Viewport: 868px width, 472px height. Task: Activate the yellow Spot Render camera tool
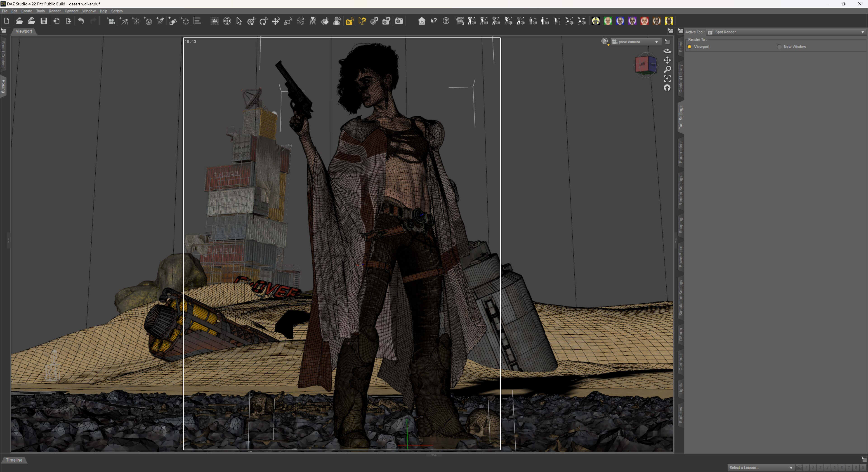pos(349,21)
